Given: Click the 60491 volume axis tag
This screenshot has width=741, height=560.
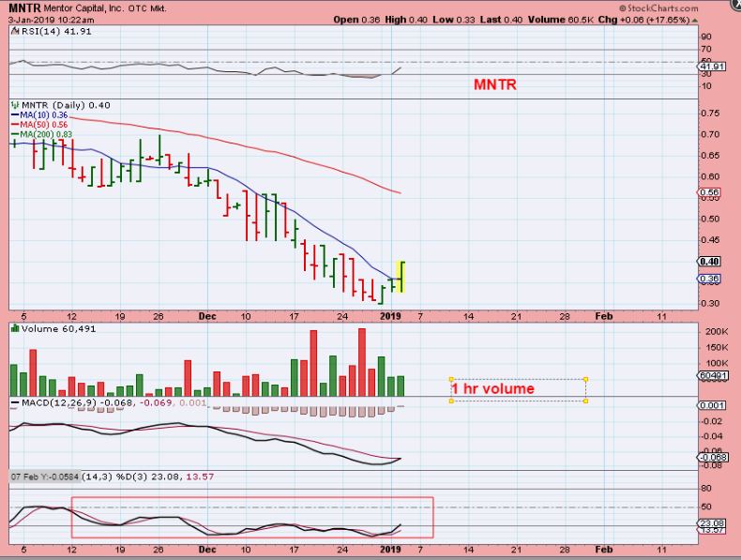Looking at the screenshot, I should [712, 376].
